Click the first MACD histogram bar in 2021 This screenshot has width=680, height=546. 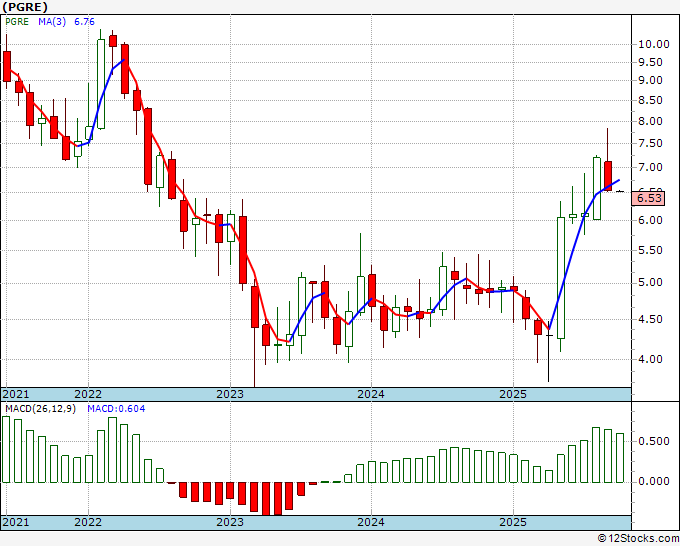click(6, 449)
